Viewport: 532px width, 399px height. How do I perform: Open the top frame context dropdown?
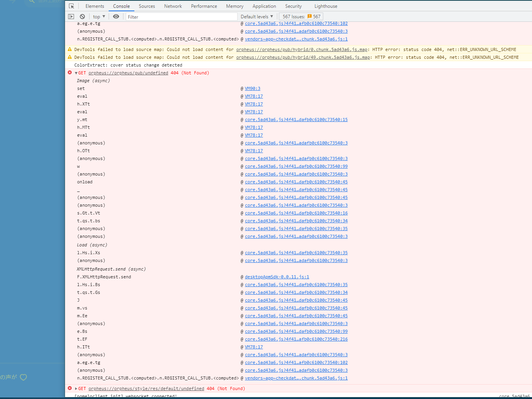point(98,16)
